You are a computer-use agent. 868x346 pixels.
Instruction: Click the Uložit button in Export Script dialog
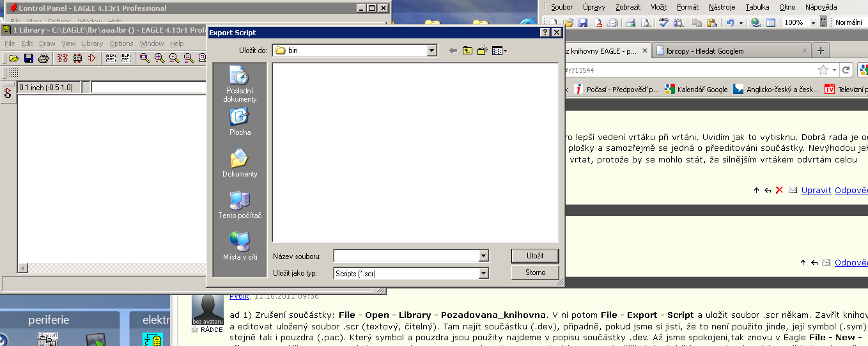(x=535, y=256)
